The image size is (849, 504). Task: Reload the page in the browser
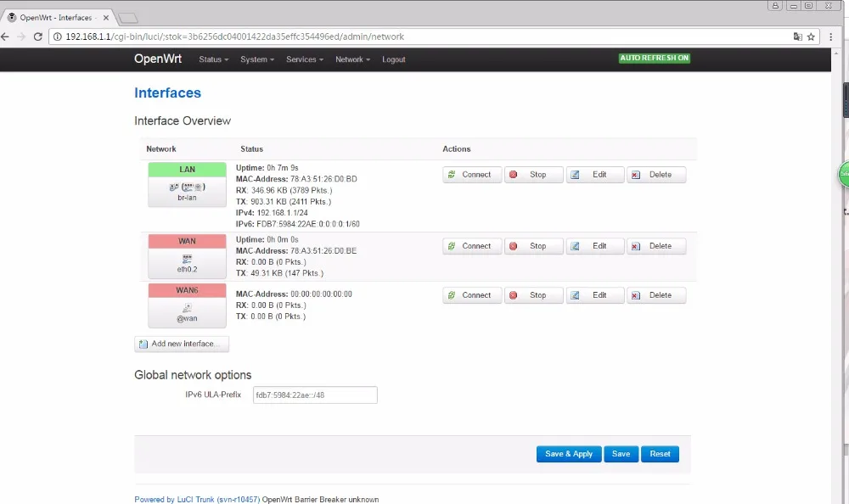[x=38, y=36]
